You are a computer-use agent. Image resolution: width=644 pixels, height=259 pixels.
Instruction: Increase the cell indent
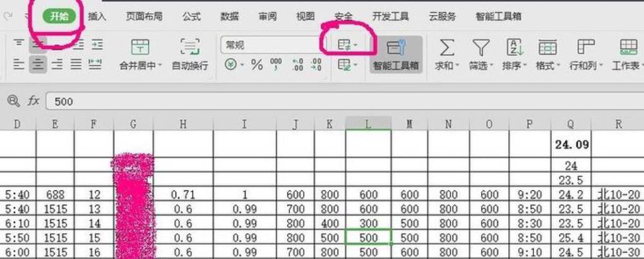97,44
